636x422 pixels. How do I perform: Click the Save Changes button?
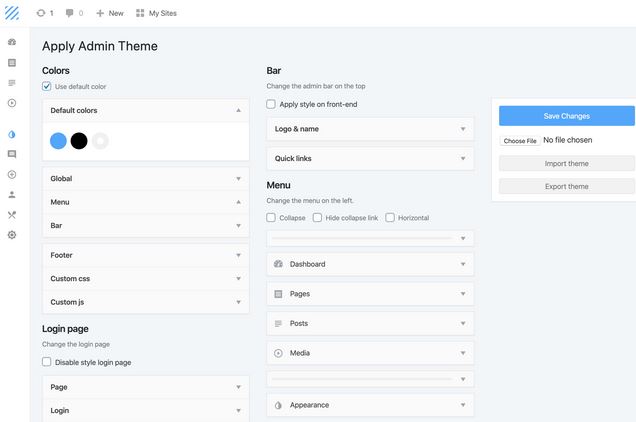click(567, 116)
